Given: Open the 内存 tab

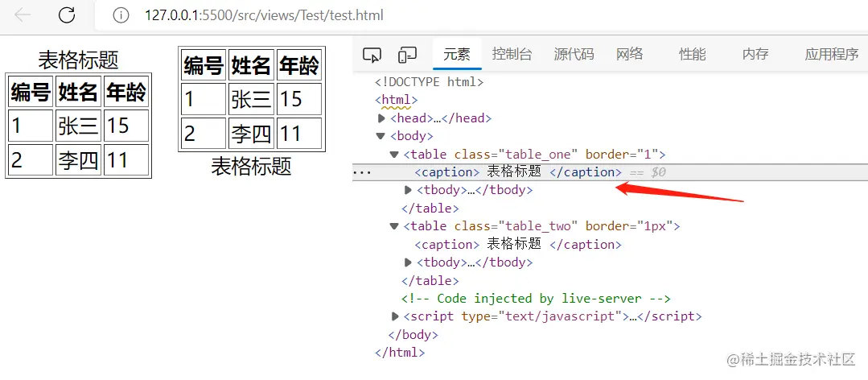Looking at the screenshot, I should 755,54.
